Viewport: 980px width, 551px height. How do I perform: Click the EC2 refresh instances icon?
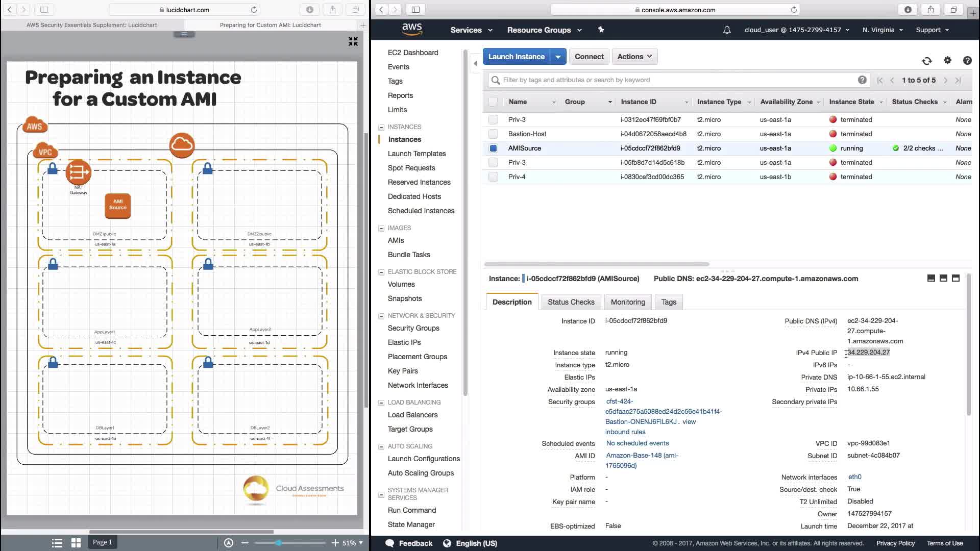(927, 61)
